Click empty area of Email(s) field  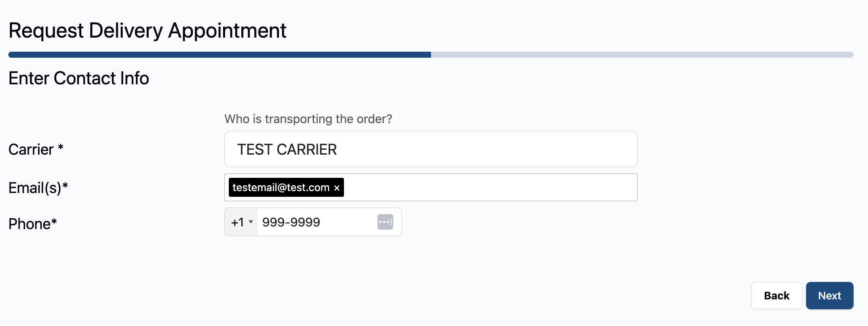pyautogui.click(x=490, y=187)
